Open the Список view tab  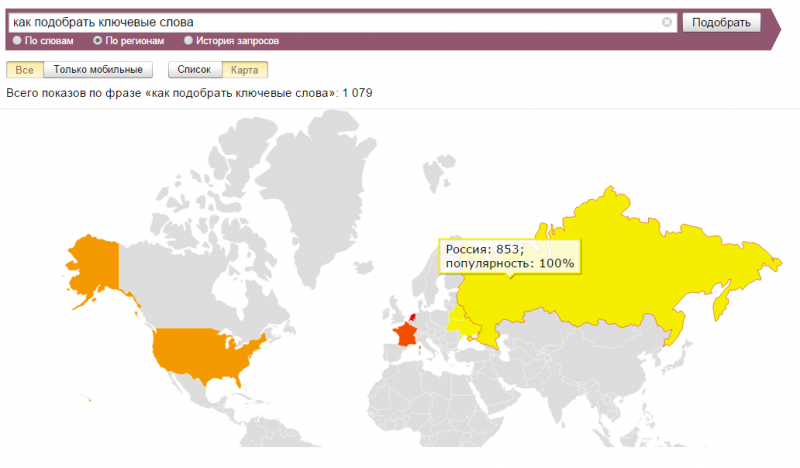tap(194, 70)
